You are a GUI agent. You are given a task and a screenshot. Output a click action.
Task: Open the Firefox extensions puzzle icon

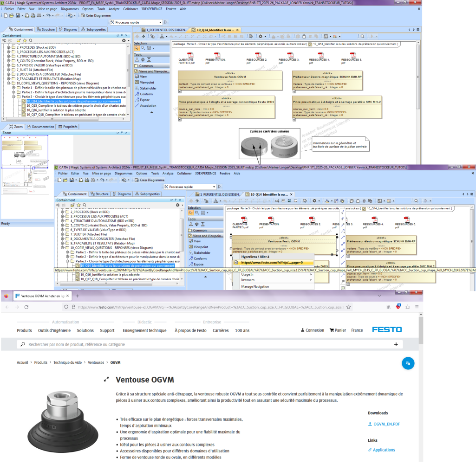pos(407,307)
